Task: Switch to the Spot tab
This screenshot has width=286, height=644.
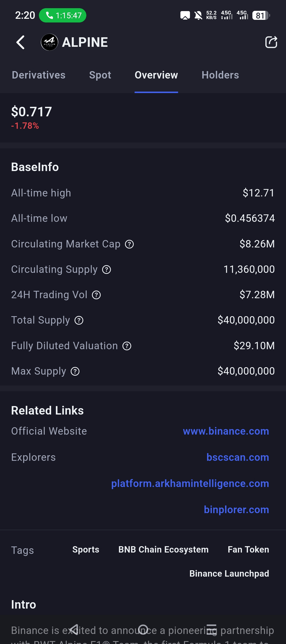Action: [100, 75]
